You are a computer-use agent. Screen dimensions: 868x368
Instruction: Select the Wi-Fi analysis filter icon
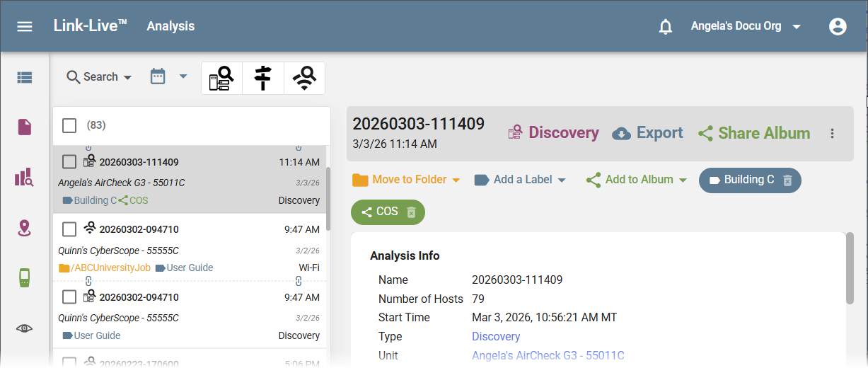pyautogui.click(x=305, y=78)
